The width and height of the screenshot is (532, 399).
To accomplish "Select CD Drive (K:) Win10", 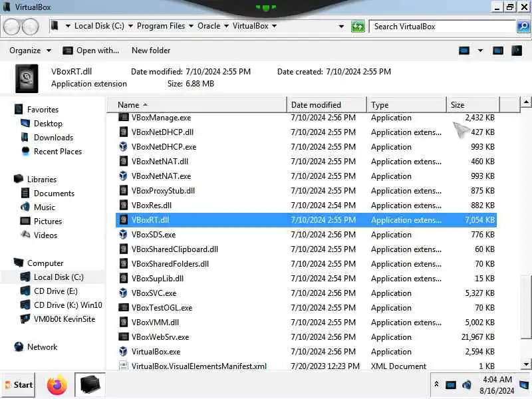I will [x=68, y=305].
